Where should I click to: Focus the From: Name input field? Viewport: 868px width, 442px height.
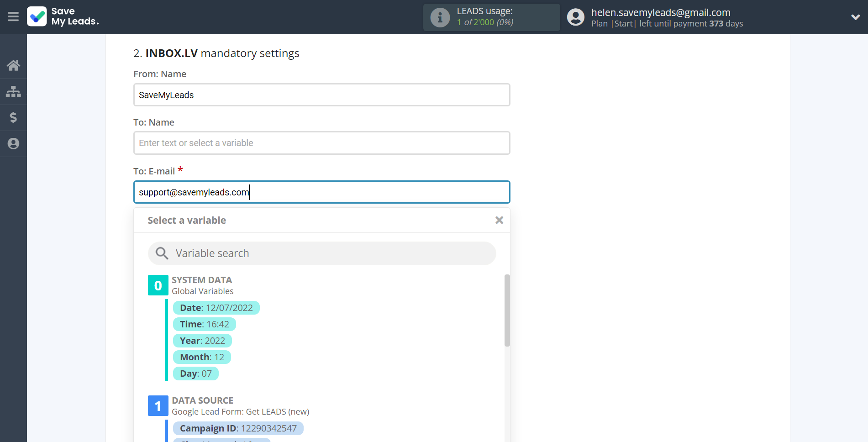tap(321, 95)
